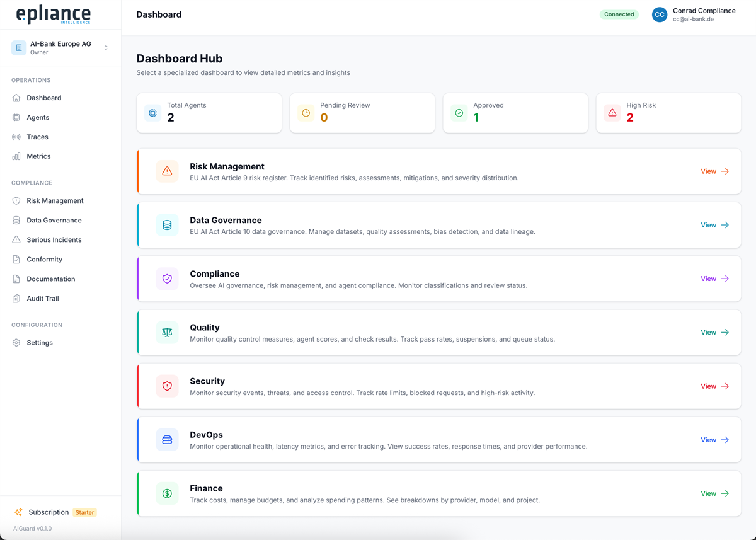Click the Dashboard home icon in sidebar
The width and height of the screenshot is (756, 540).
point(16,98)
